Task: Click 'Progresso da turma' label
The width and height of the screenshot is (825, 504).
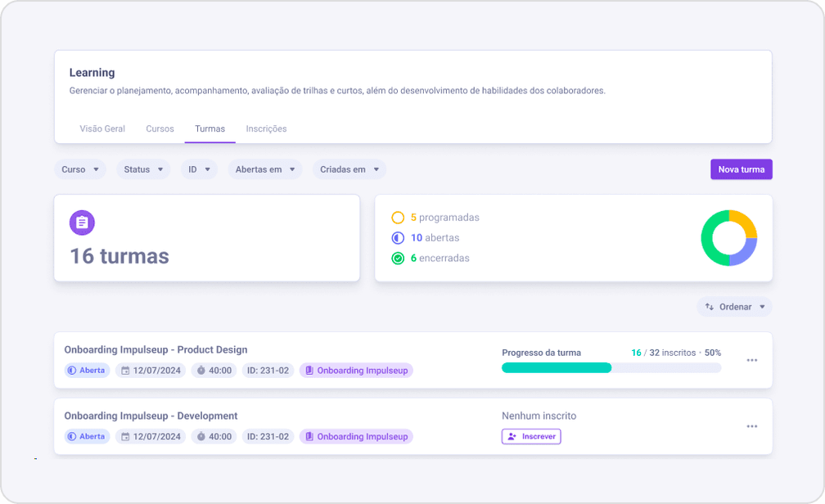Action: click(542, 353)
